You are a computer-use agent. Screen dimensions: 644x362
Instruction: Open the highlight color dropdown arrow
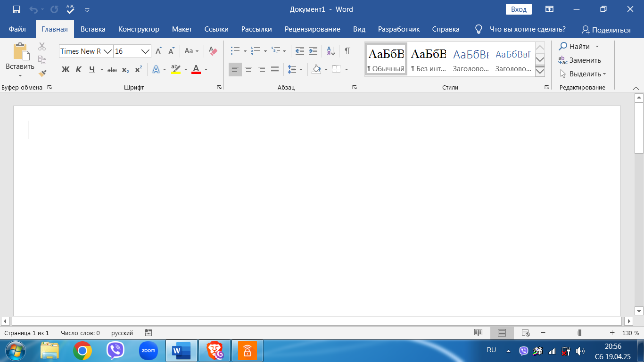(x=186, y=70)
